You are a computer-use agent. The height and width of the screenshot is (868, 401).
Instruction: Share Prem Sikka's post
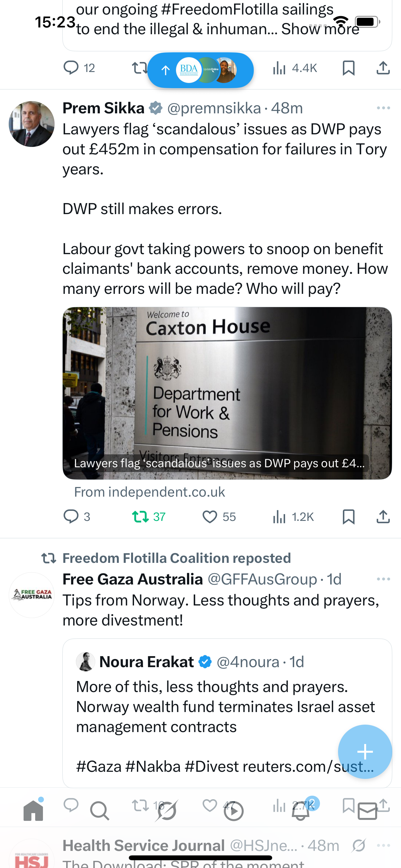383,517
